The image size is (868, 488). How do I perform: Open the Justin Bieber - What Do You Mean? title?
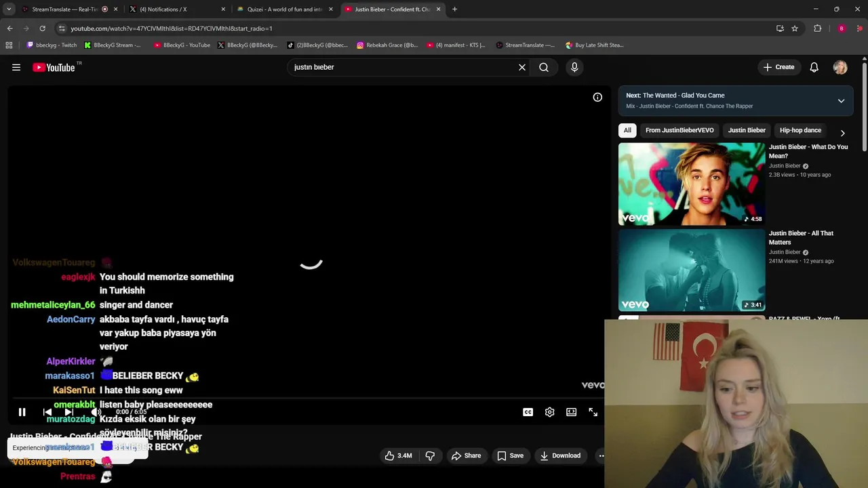coord(808,151)
